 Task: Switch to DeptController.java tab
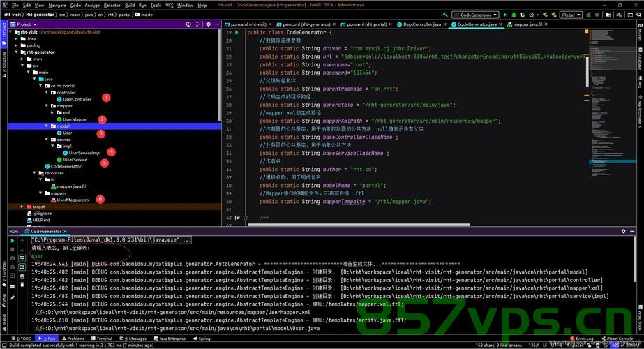pos(422,24)
